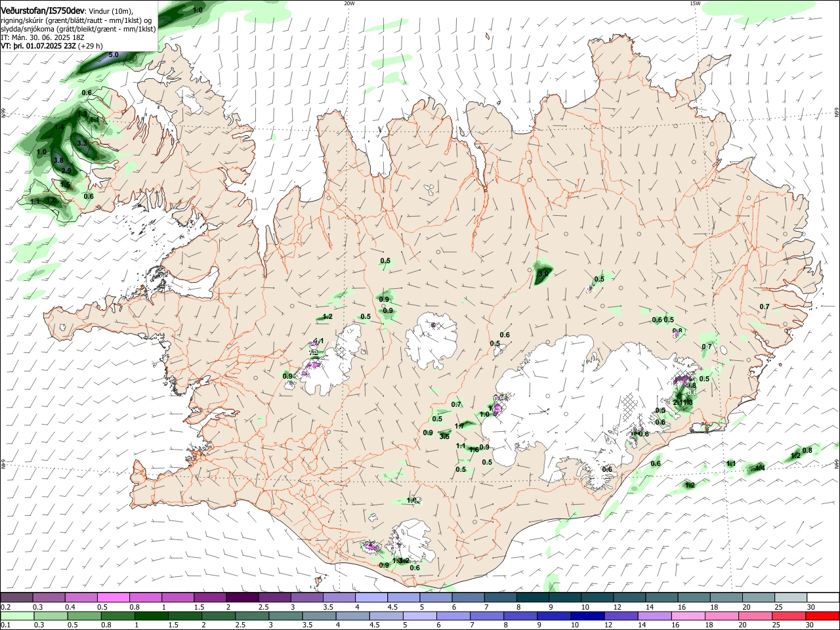Pick the upper-legend dark teal swatch between 8 and 9
The height and width of the screenshot is (630, 840).
[532, 598]
